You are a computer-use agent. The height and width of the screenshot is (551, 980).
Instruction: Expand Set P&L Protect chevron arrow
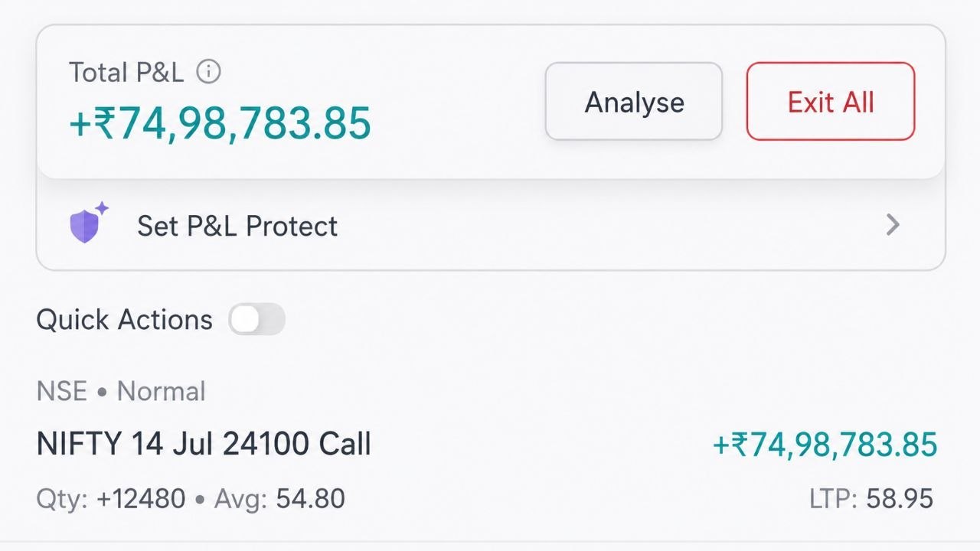point(893,225)
